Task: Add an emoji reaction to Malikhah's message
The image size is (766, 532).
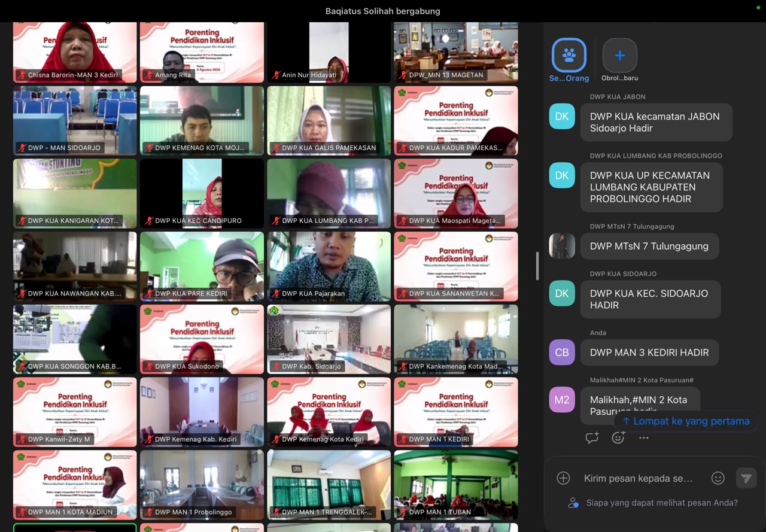Action: (618, 438)
